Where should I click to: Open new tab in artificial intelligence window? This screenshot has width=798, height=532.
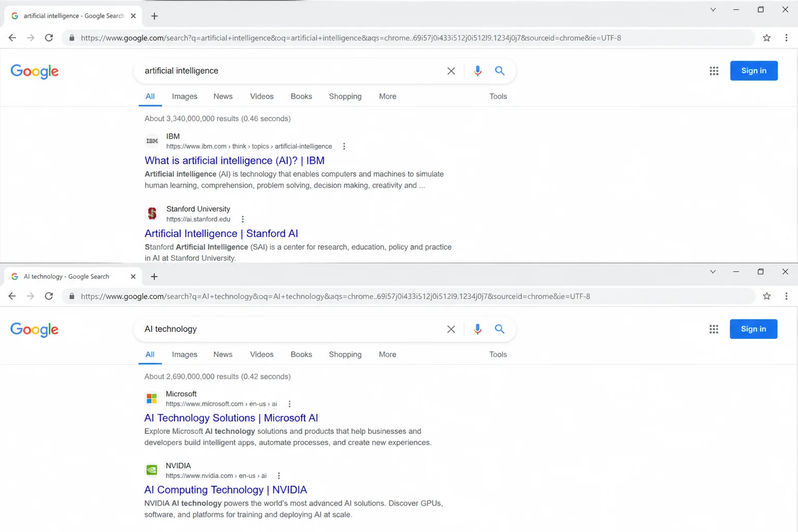(154, 16)
